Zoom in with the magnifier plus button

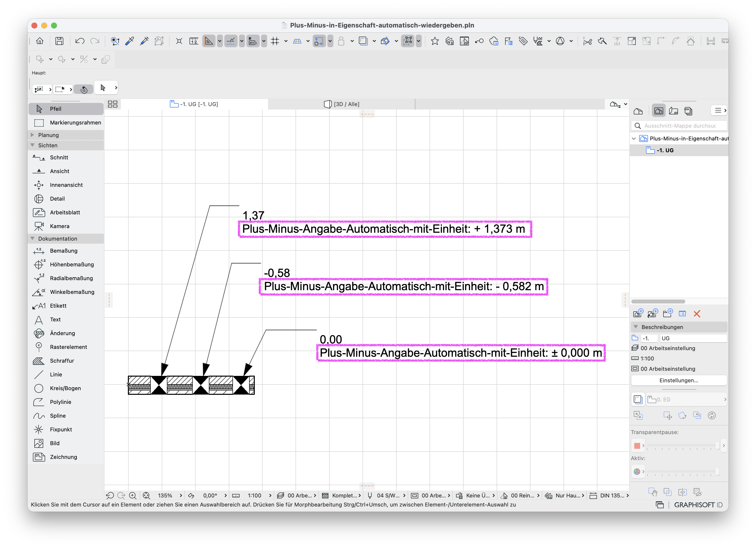click(132, 495)
